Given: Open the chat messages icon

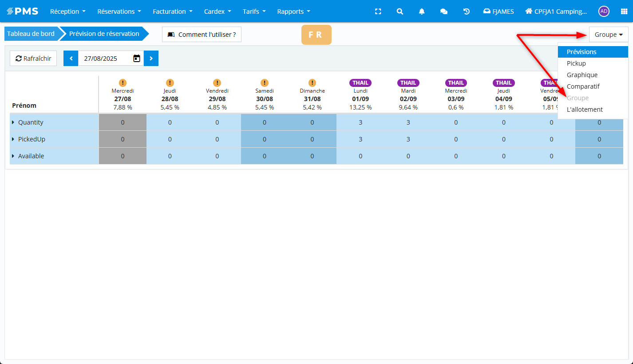Looking at the screenshot, I should [444, 12].
